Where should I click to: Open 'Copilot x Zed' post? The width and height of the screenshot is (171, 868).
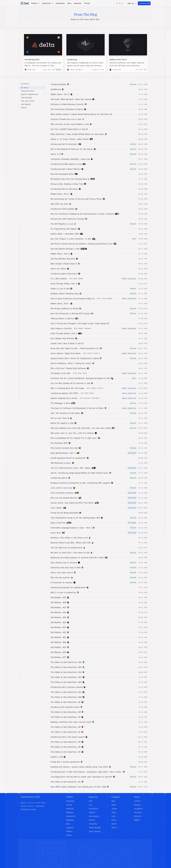coord(57,757)
